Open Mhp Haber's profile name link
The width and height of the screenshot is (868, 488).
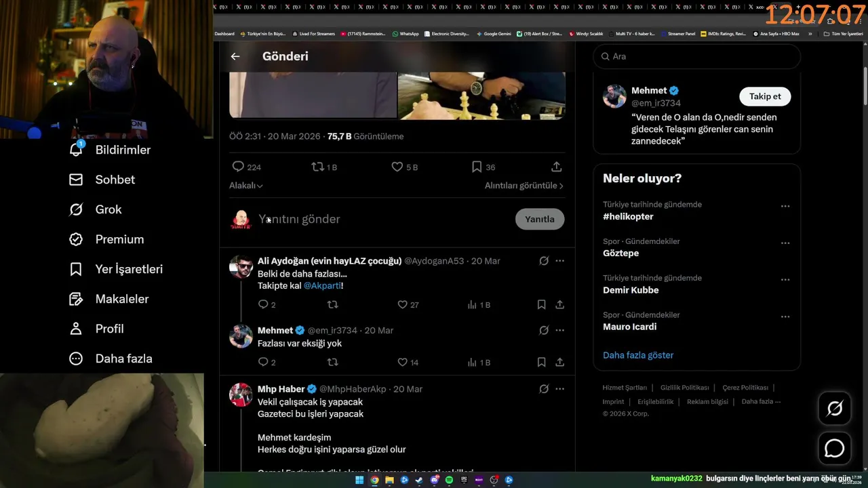click(281, 389)
